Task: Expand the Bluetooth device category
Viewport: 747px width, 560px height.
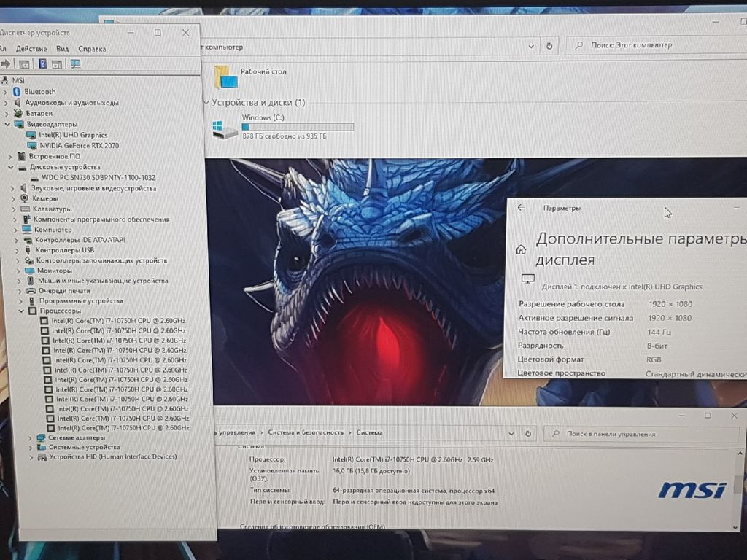Action: click(6, 92)
